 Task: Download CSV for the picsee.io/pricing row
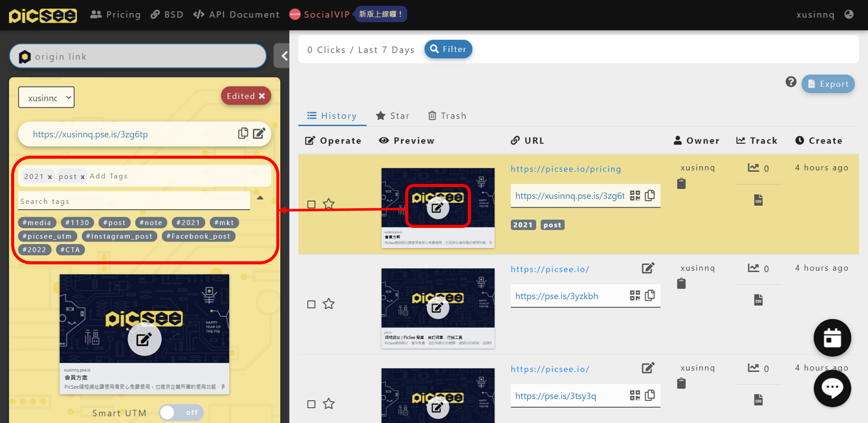758,200
